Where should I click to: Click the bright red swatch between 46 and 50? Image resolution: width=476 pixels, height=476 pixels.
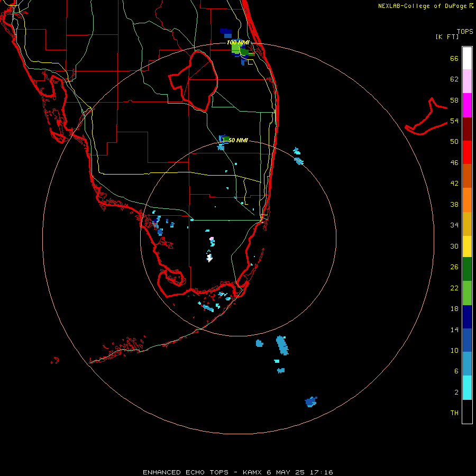click(x=467, y=152)
